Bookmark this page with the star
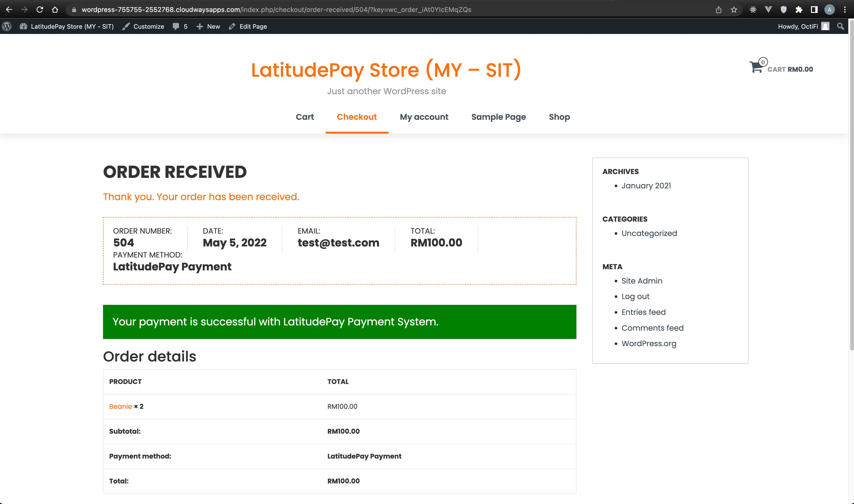 click(x=734, y=10)
